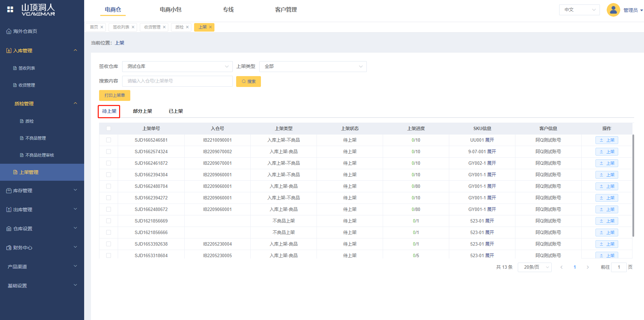Go to next page arrow in pagination
644x320 pixels.
tap(588, 267)
